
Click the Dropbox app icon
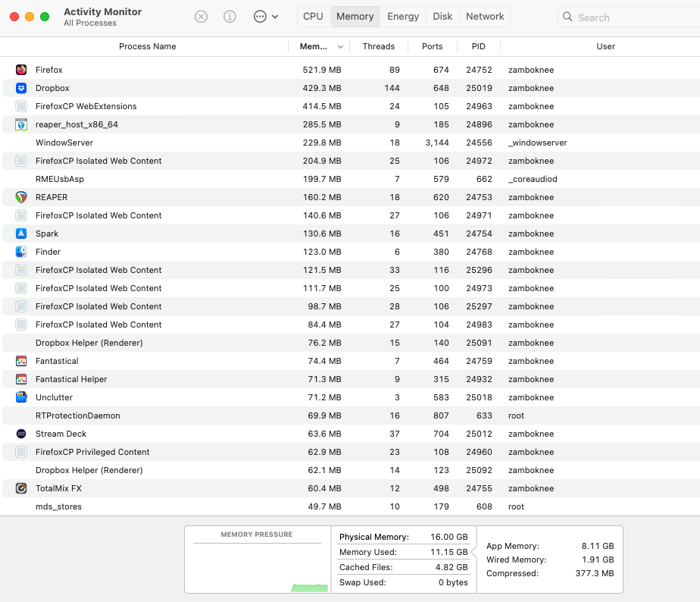pyautogui.click(x=21, y=88)
